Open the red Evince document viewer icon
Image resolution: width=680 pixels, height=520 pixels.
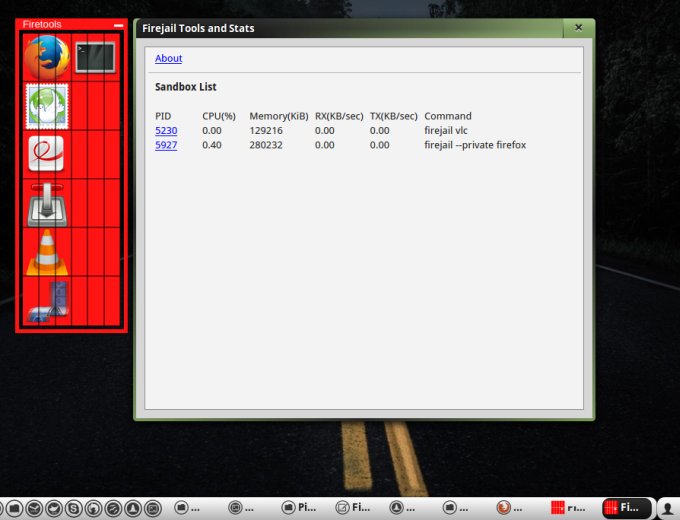[x=46, y=154]
